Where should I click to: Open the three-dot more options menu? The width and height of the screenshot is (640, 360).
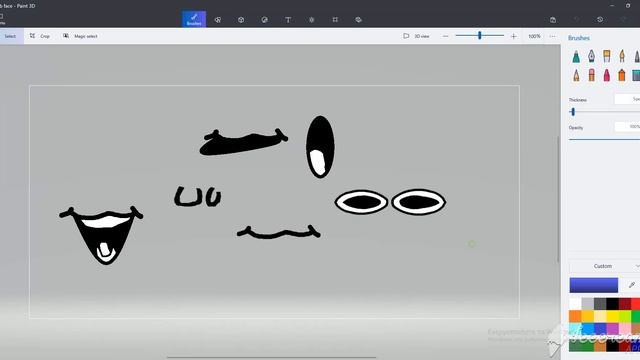(x=552, y=36)
